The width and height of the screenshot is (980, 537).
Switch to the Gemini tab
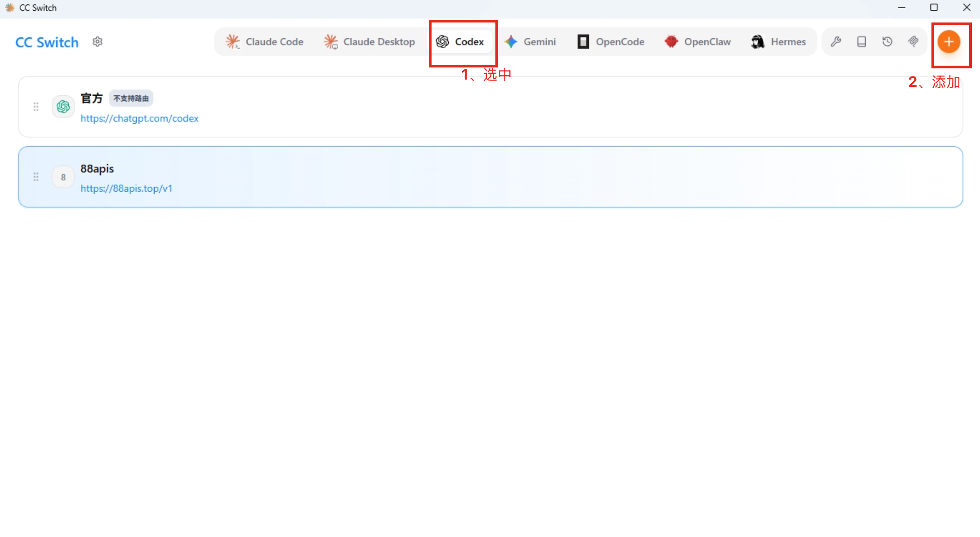[x=530, y=42]
